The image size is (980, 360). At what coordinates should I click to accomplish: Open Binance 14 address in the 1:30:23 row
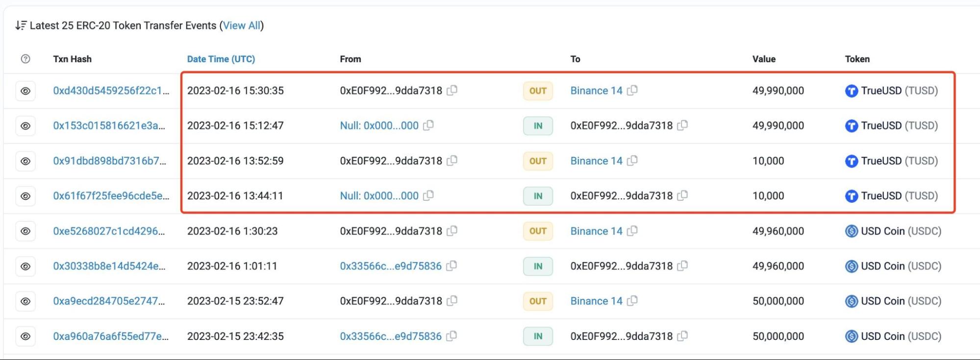pos(596,231)
